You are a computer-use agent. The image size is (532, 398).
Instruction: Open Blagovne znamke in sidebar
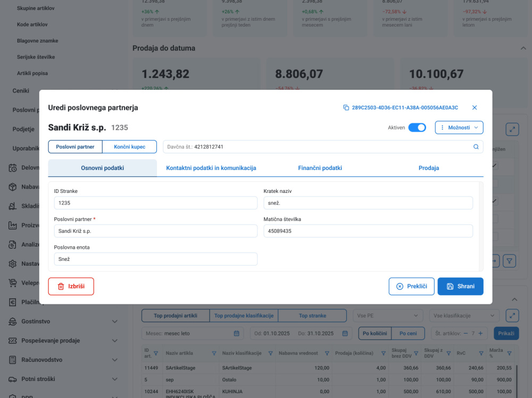coord(37,41)
